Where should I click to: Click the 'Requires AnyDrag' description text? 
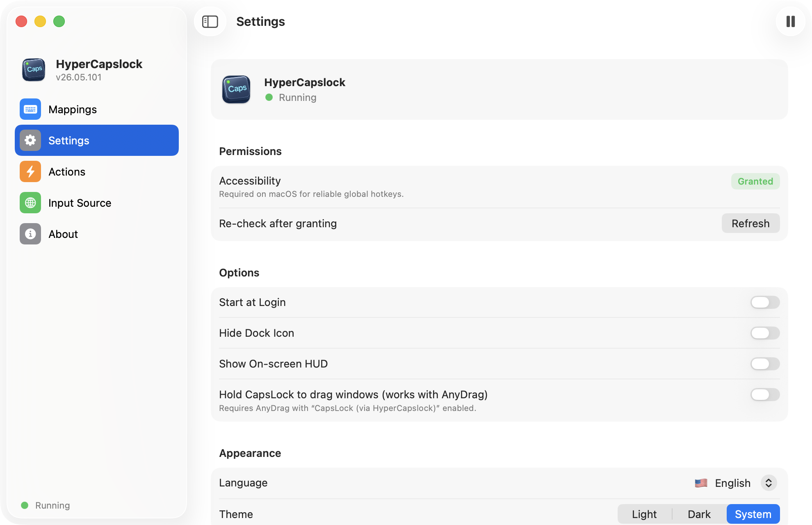[x=347, y=408]
